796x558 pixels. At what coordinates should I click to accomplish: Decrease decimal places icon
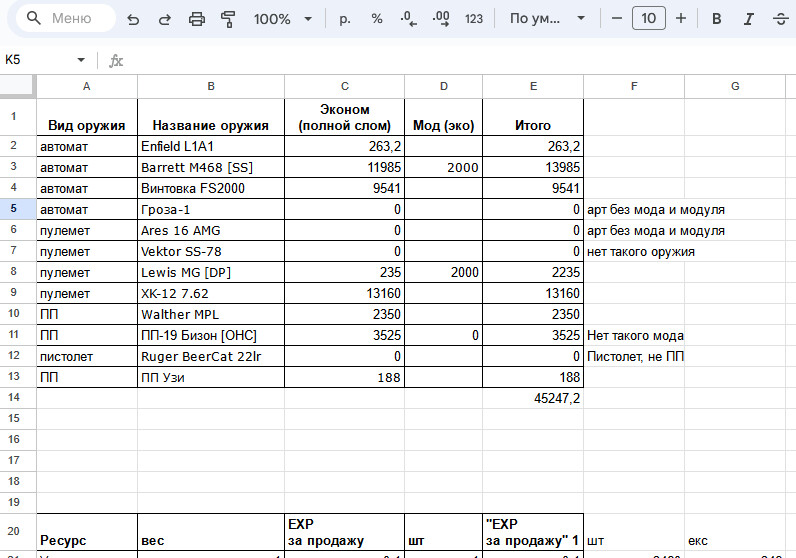(409, 19)
